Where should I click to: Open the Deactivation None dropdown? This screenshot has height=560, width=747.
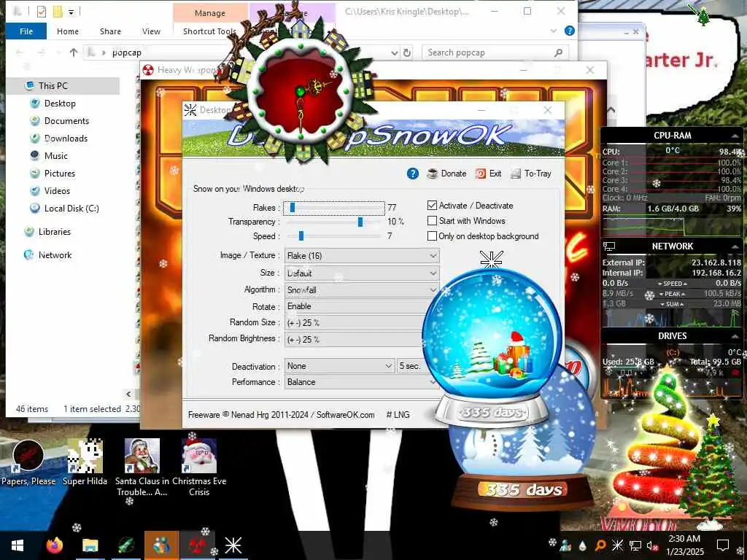tap(340, 366)
